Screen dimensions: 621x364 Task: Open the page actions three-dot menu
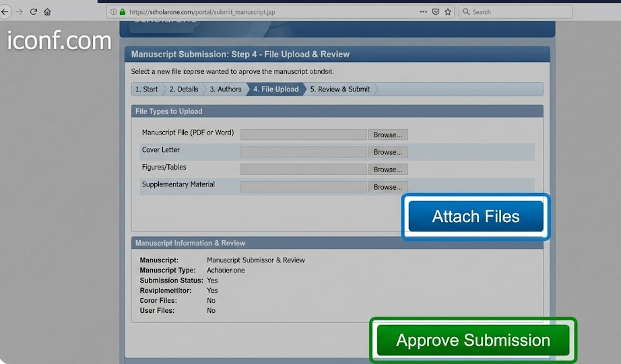[x=423, y=12]
